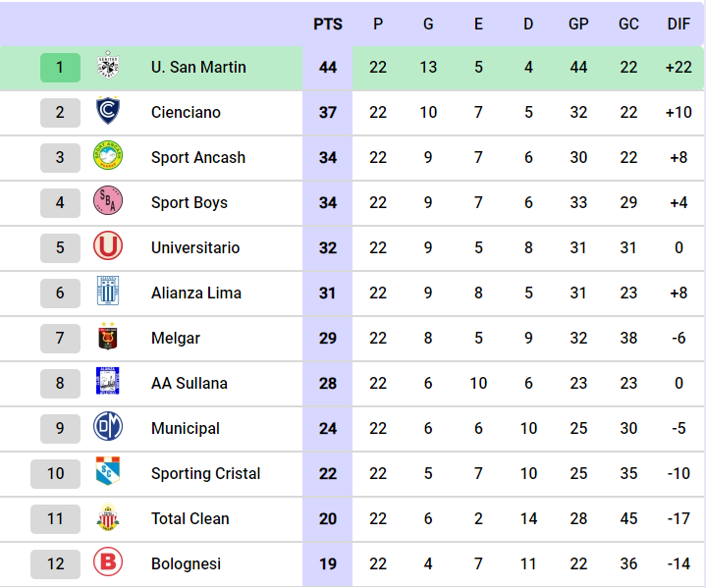The width and height of the screenshot is (706, 588).
Task: Click the AA Sullana team badge
Action: coord(108,382)
